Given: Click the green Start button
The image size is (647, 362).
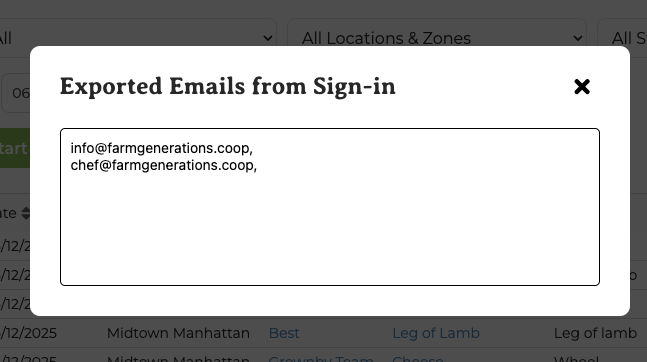Looking at the screenshot, I should click(15, 148).
